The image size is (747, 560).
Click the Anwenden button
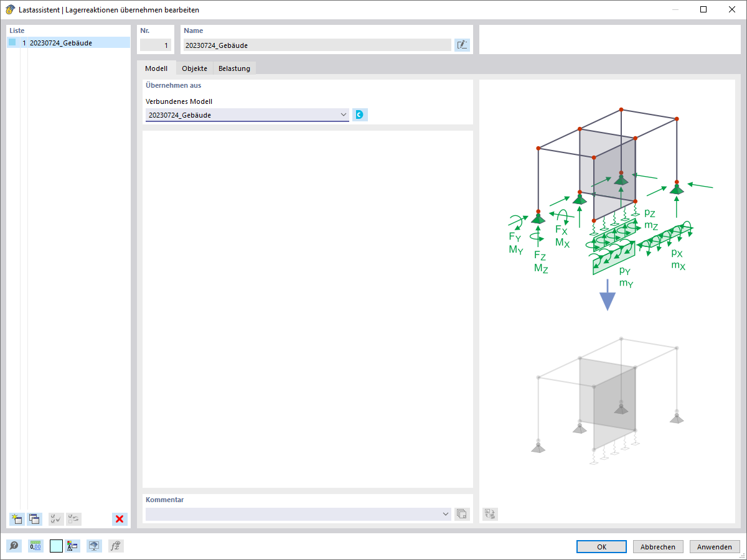pos(715,547)
